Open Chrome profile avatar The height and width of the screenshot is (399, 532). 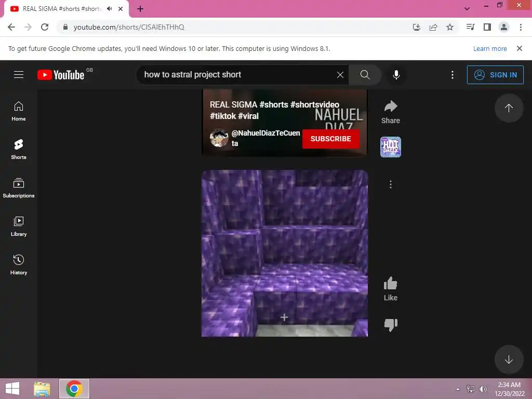pyautogui.click(x=504, y=27)
